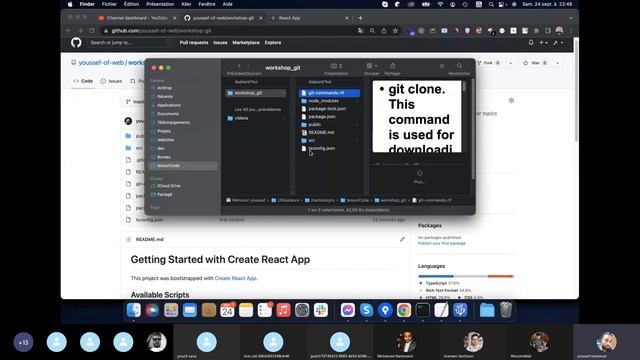Open the GitHub create new plus dropdown
The image size is (640, 360).
tap(544, 42)
